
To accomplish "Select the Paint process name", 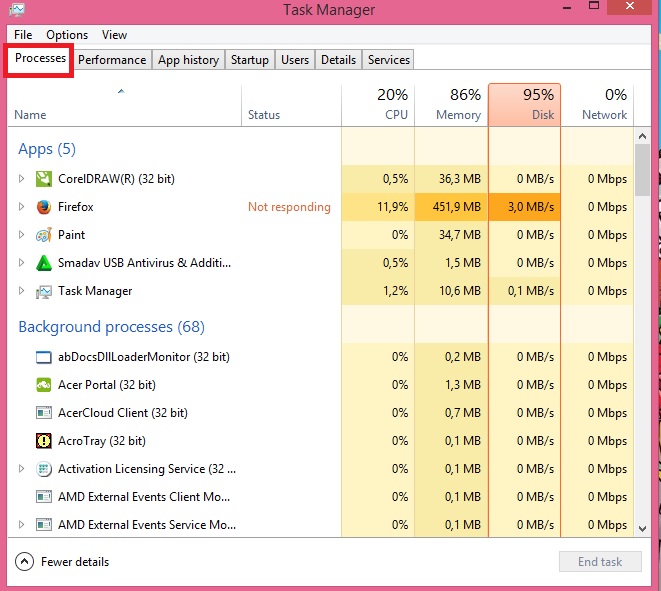I will click(x=71, y=235).
